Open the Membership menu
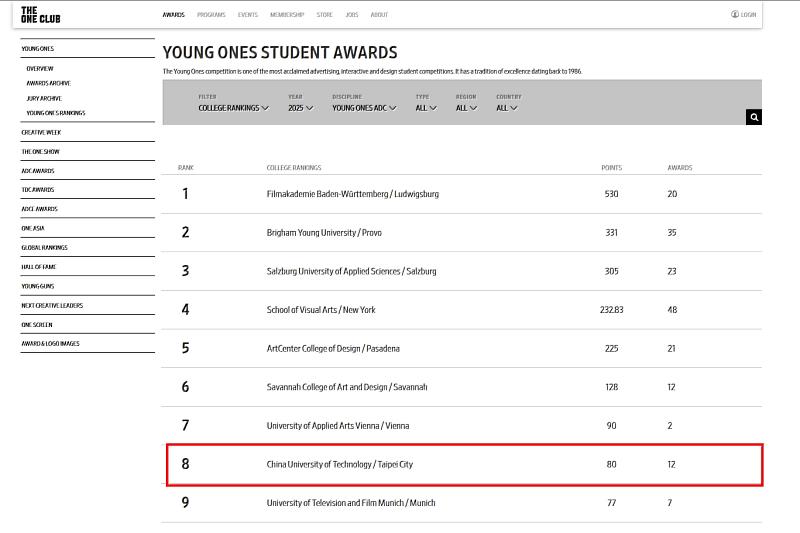 pyautogui.click(x=287, y=15)
